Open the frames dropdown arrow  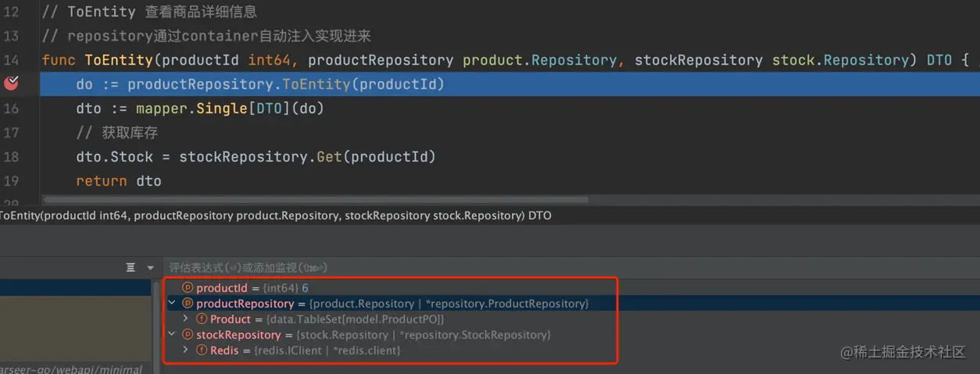click(150, 268)
